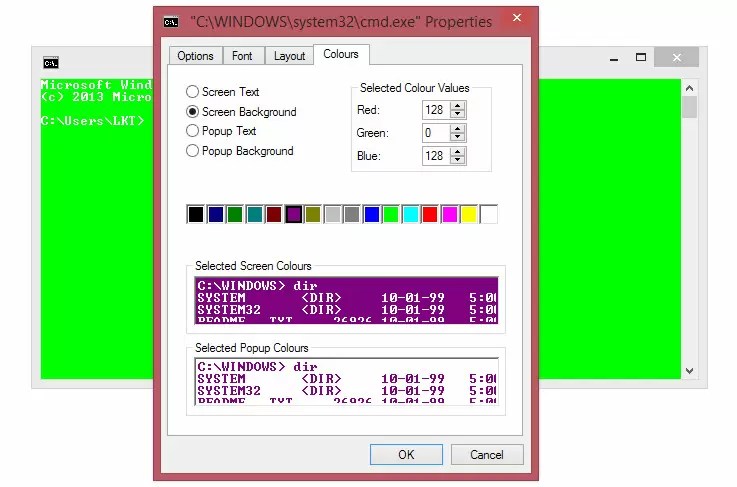The width and height of the screenshot is (737, 487).
Task: Pick the dark grey colour swatch
Action: pyautogui.click(x=352, y=214)
